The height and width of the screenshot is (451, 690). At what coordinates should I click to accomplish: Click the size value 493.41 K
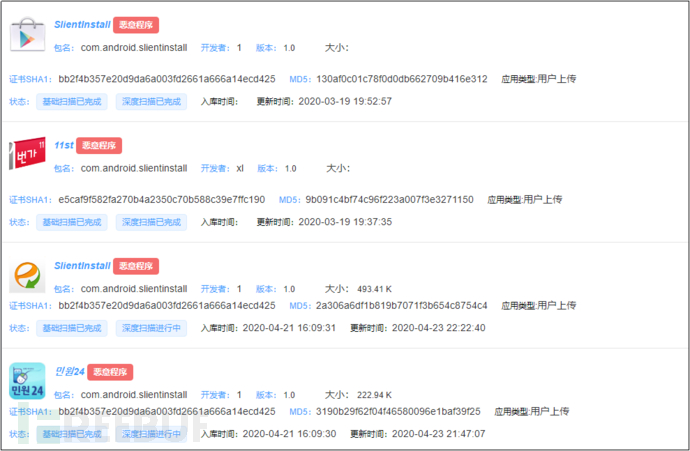point(374,289)
